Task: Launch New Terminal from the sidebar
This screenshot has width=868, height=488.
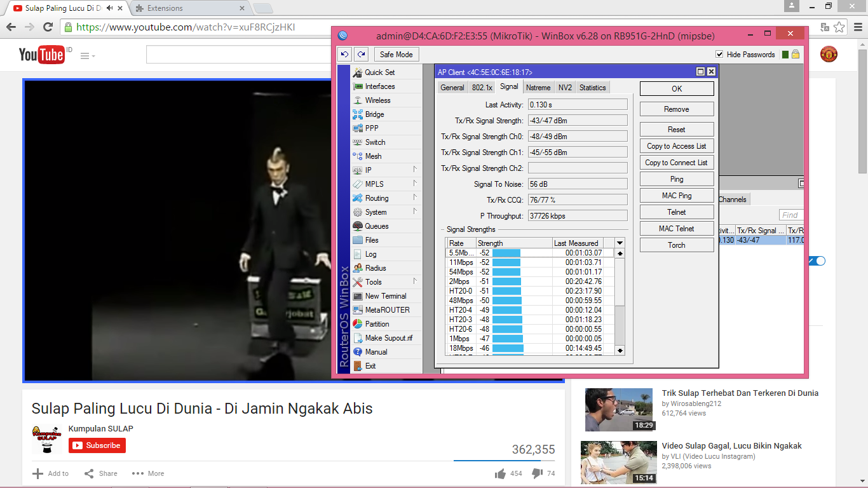Action: (x=385, y=296)
